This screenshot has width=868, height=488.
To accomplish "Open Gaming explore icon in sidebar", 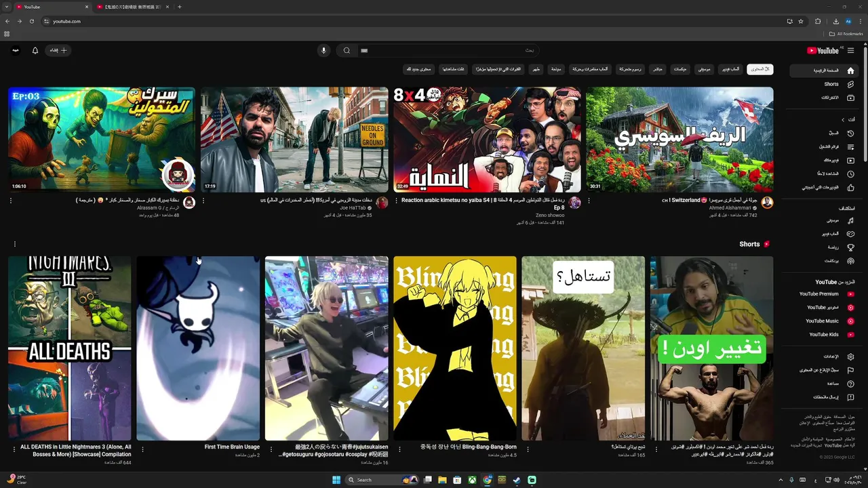I will coord(850,234).
